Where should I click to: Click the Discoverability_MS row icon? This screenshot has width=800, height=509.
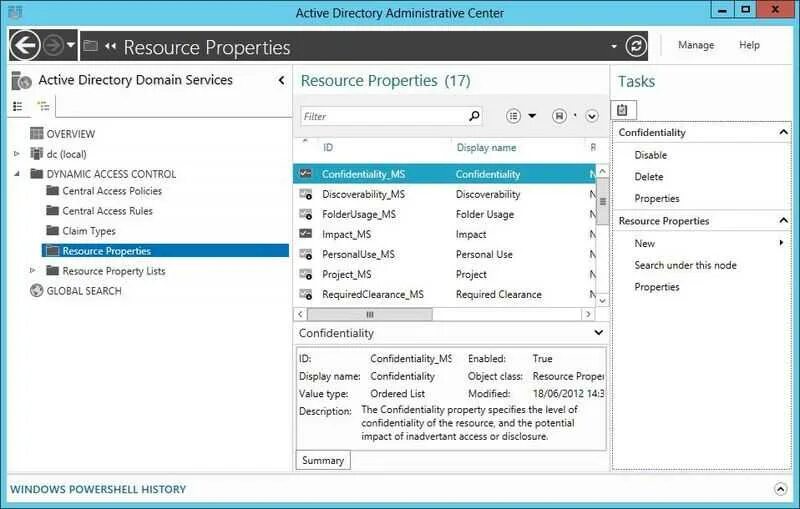(306, 194)
